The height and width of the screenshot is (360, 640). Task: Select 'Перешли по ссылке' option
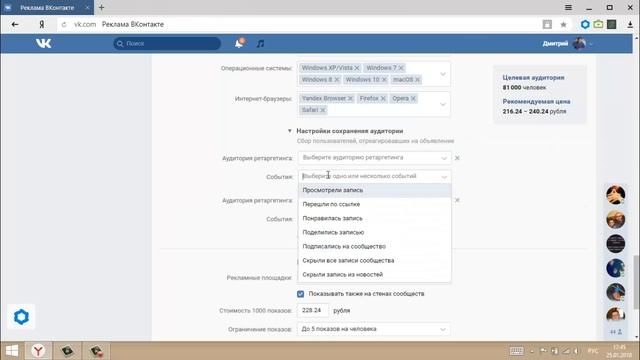click(x=375, y=204)
